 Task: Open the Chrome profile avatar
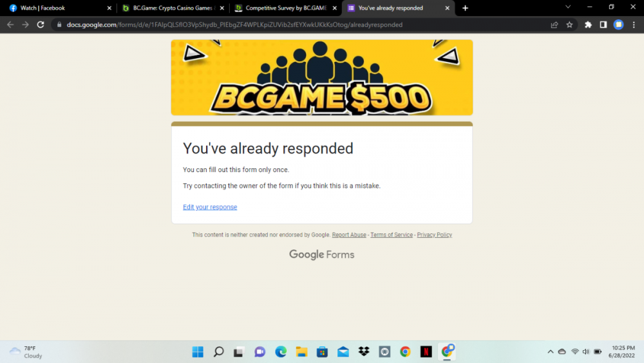point(618,25)
